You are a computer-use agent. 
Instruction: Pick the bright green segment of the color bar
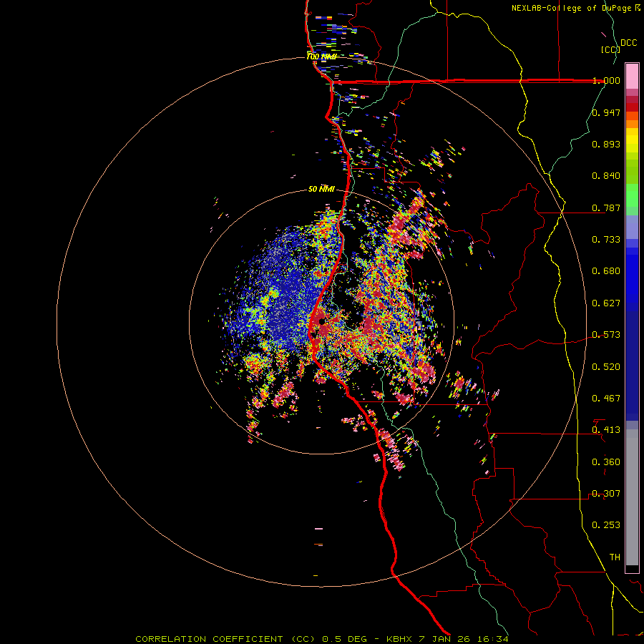tap(632, 195)
